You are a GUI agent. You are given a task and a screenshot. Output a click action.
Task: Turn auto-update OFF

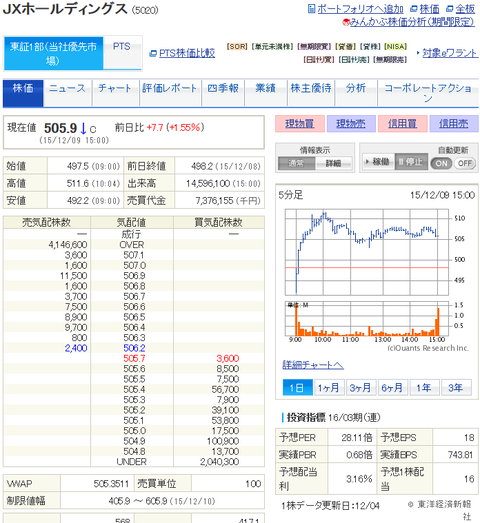[465, 163]
